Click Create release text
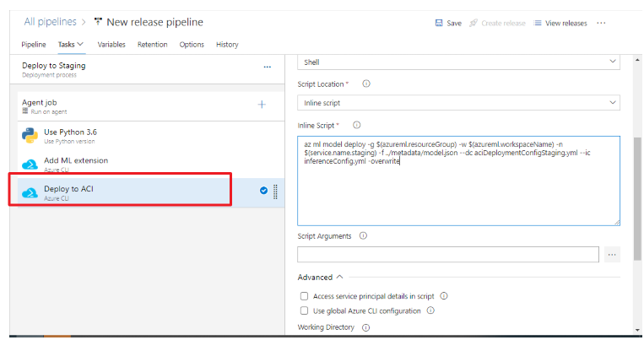Image resolution: width=644 pixels, height=340 pixels. click(503, 24)
